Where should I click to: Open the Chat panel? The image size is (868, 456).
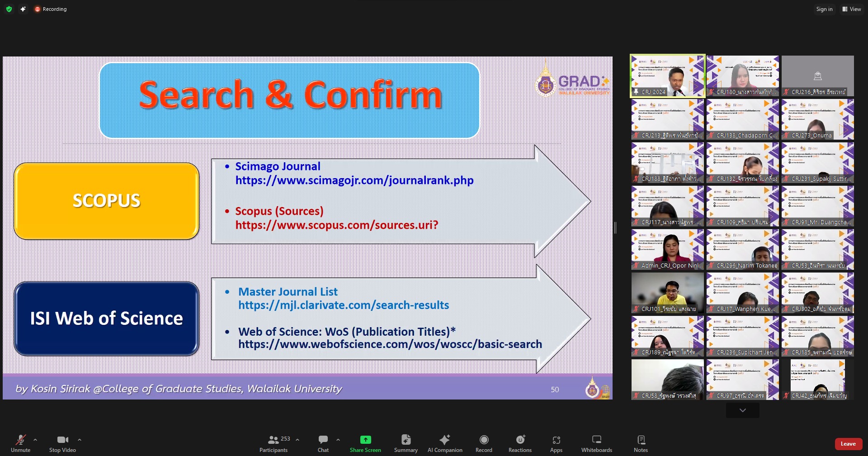(323, 443)
